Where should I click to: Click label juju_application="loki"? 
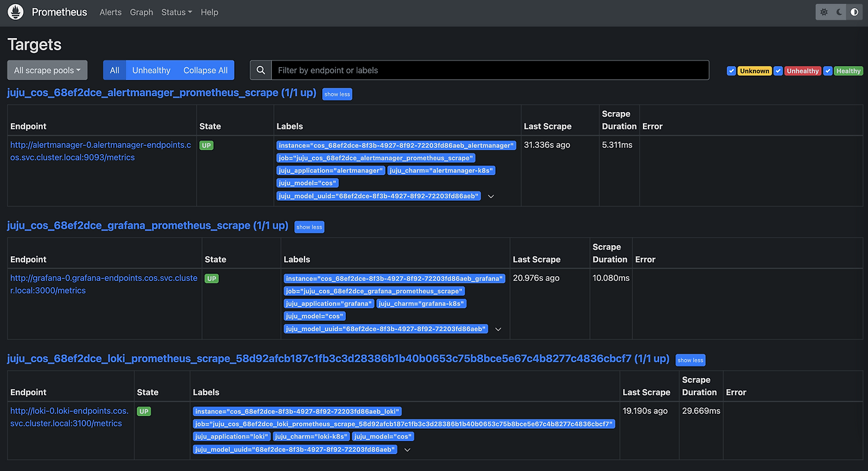pyautogui.click(x=231, y=437)
